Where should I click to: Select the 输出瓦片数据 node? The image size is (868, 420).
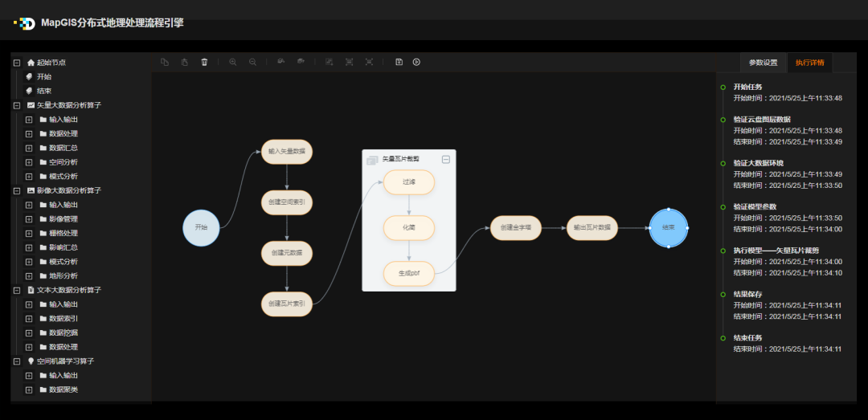pos(592,227)
